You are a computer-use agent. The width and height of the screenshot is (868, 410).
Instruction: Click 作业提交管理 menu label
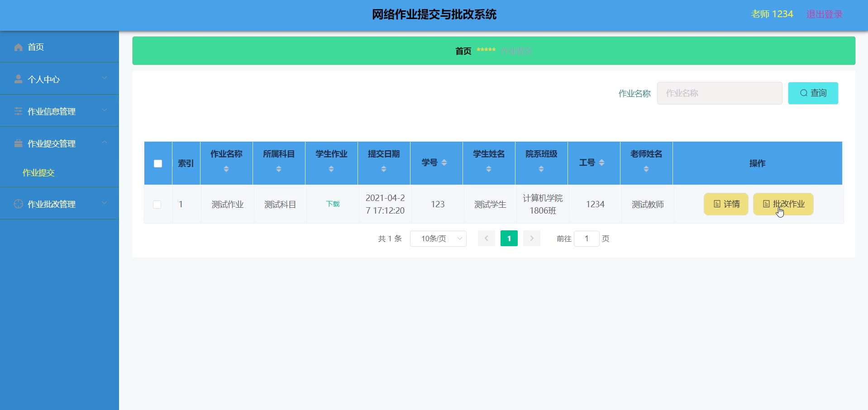click(x=52, y=143)
